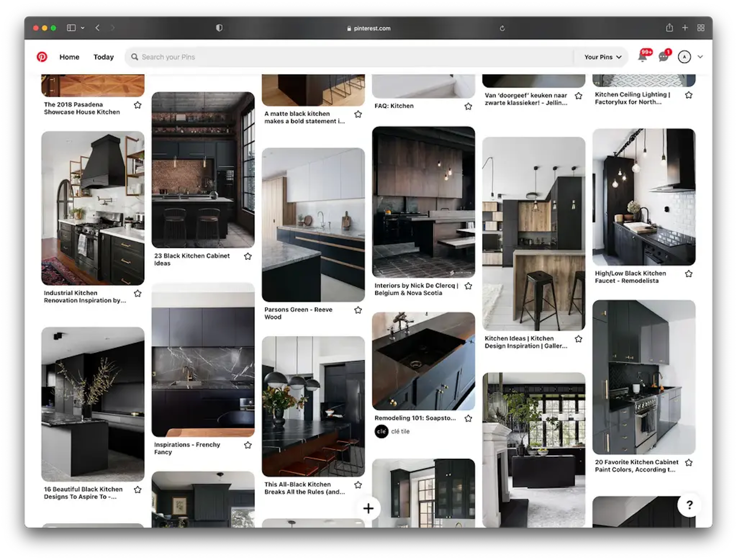Screen dimensions: 737x560
Task: Open the Interiors by Nick De Clercq image
Action: tap(424, 202)
